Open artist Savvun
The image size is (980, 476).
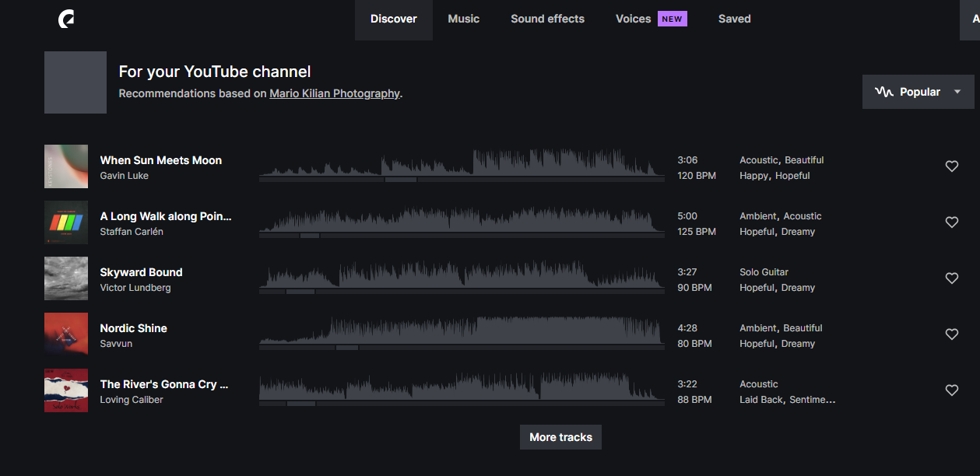[x=116, y=344]
